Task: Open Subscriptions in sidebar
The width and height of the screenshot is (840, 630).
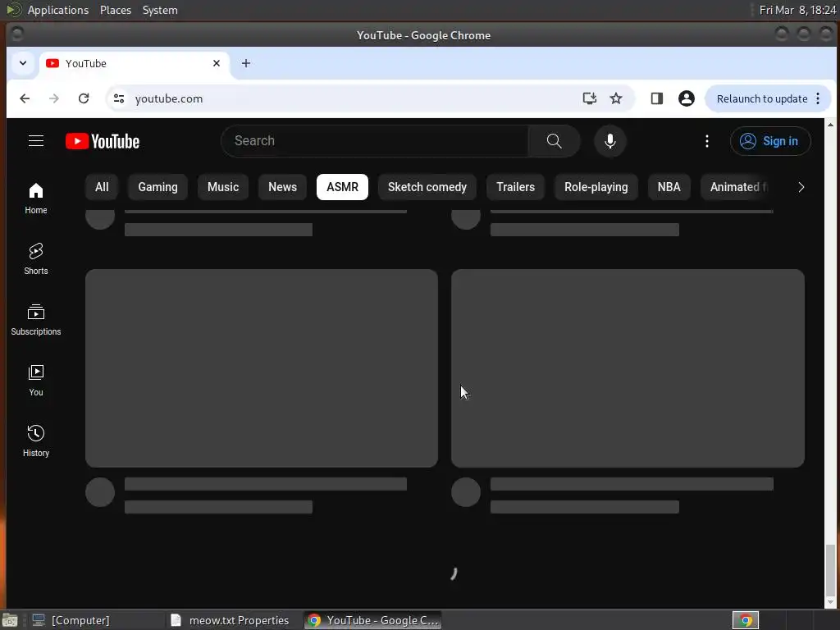Action: [x=36, y=320]
